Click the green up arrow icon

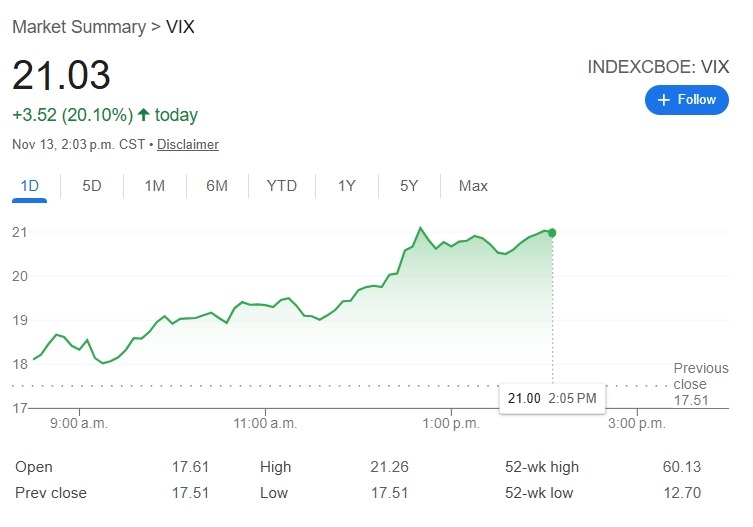coord(144,115)
